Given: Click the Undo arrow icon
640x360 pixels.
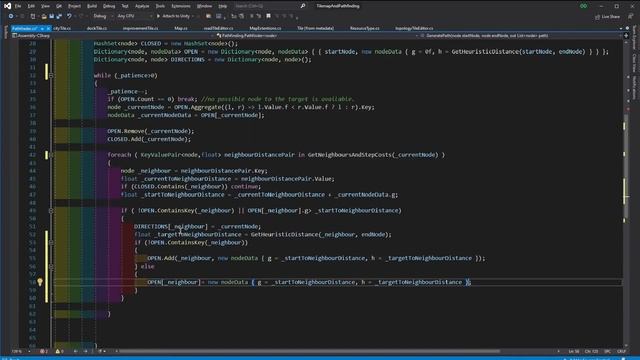Looking at the screenshot, I should click(x=69, y=16).
